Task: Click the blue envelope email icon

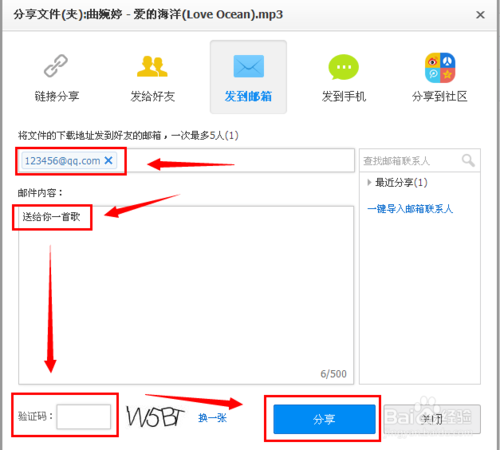Action: tap(249, 66)
